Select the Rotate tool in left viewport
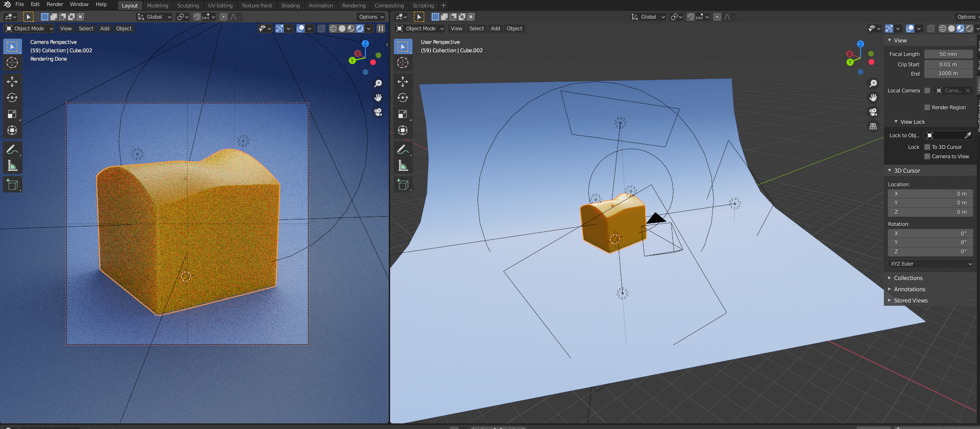Viewport: 980px width, 429px height. (x=12, y=98)
